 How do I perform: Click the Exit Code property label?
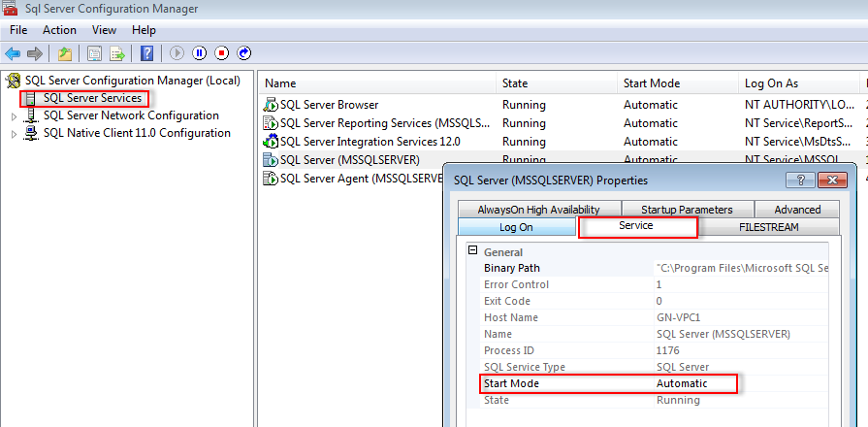pyautogui.click(x=507, y=301)
